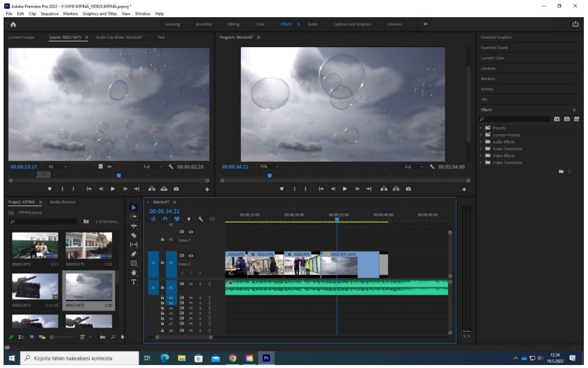This screenshot has width=588, height=368.
Task: Open the Sequence menu
Action: point(49,14)
